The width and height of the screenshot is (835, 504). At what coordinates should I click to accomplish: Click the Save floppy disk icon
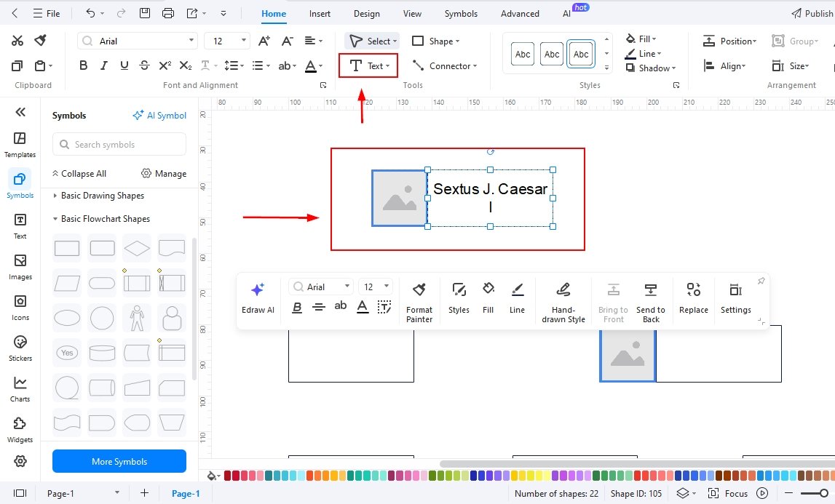point(145,13)
